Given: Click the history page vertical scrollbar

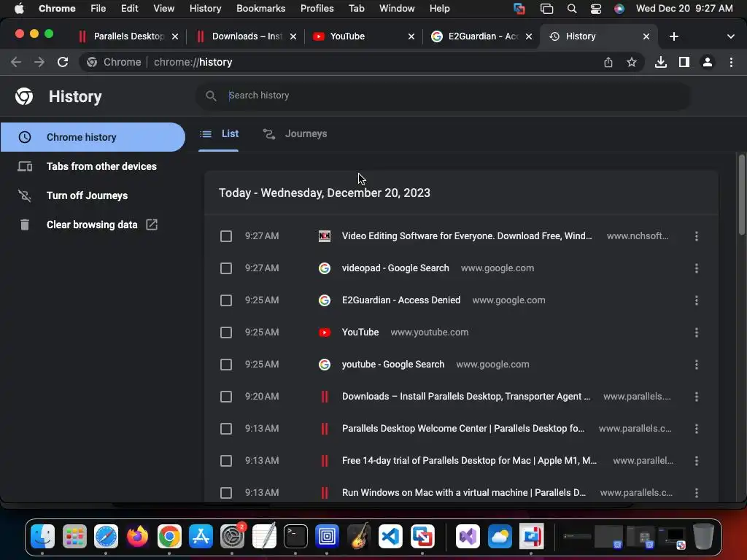Looking at the screenshot, I should coord(741,194).
